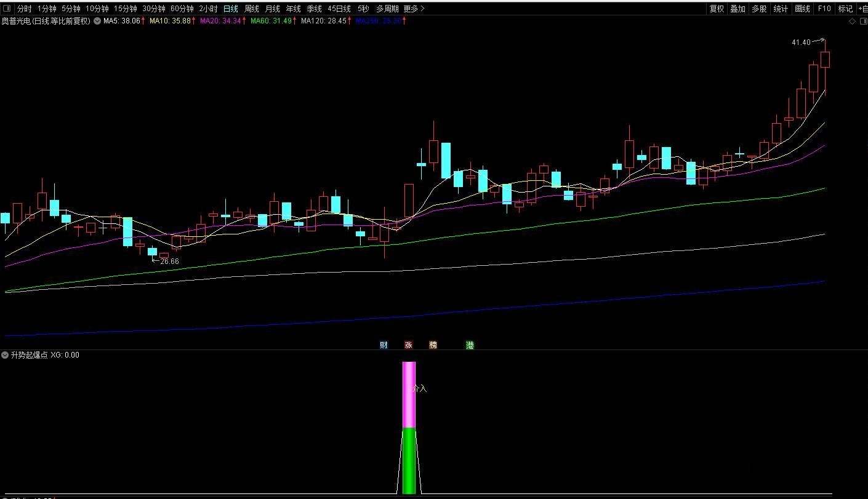868x499 pixels.
Task: Toggle the left side panel icon
Action: (x=7, y=9)
